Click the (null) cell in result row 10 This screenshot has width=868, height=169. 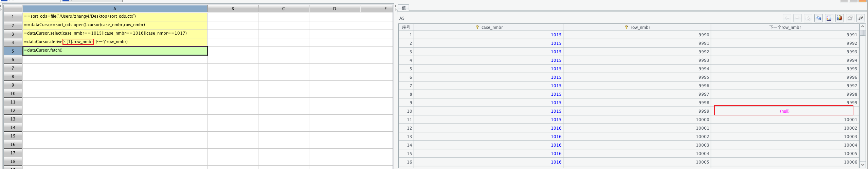point(785,111)
